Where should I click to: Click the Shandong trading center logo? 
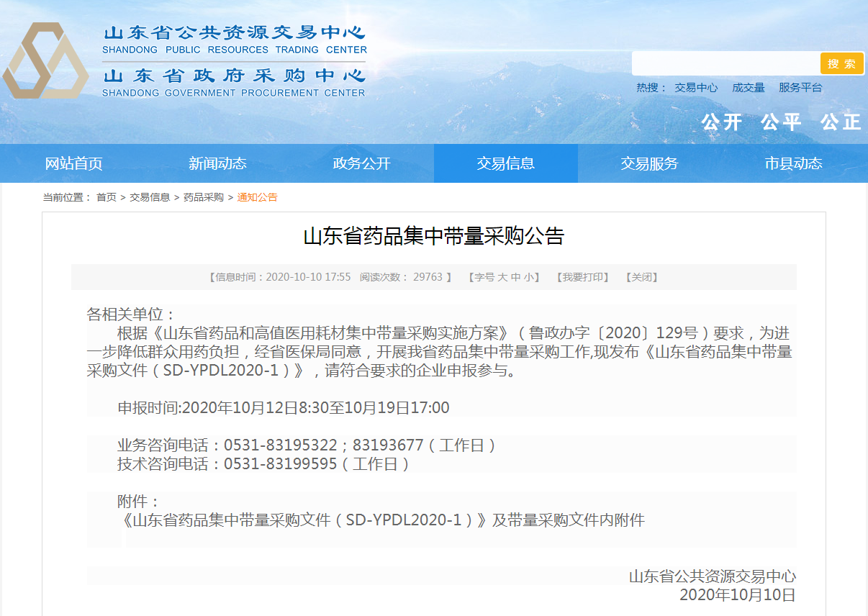pyautogui.click(x=45, y=61)
